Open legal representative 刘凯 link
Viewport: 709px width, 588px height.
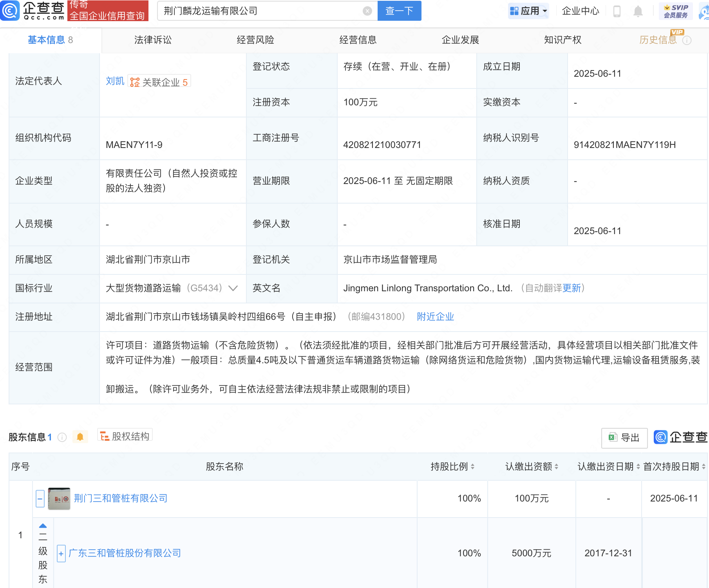point(115,81)
